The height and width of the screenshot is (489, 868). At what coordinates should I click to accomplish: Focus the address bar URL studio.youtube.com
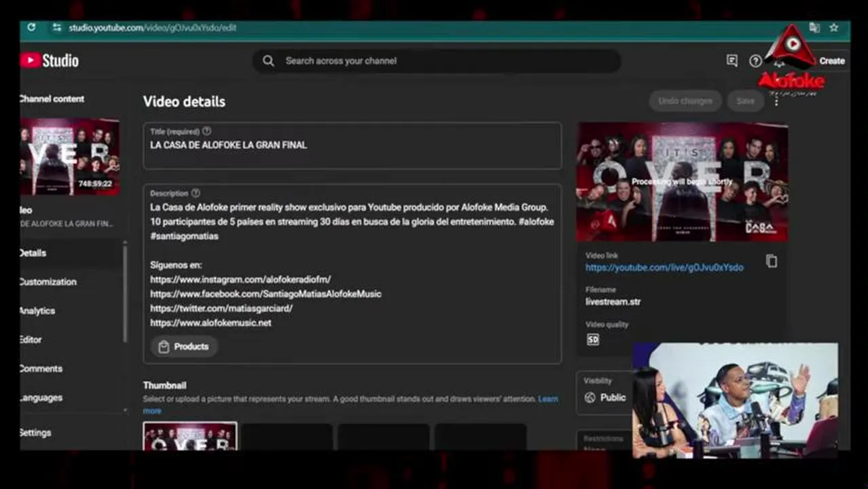coord(152,28)
